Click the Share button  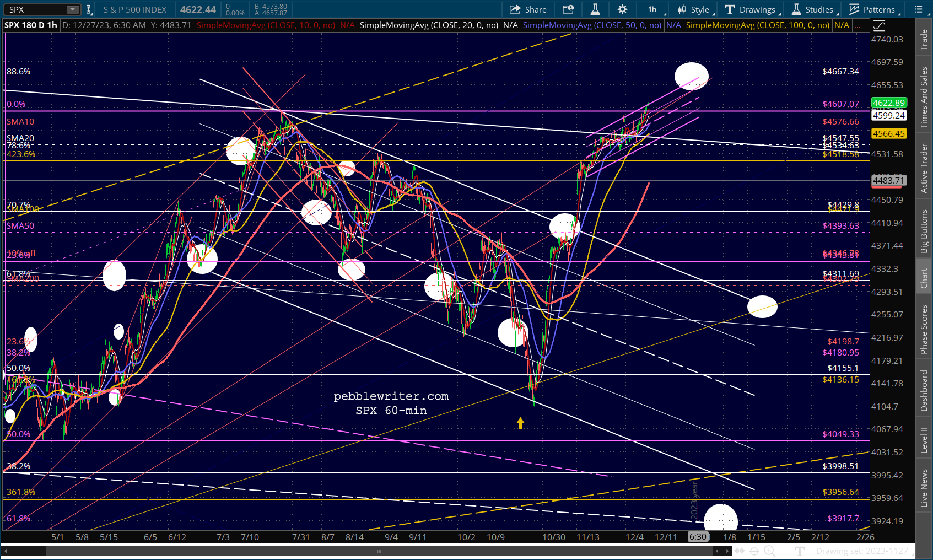tap(528, 9)
